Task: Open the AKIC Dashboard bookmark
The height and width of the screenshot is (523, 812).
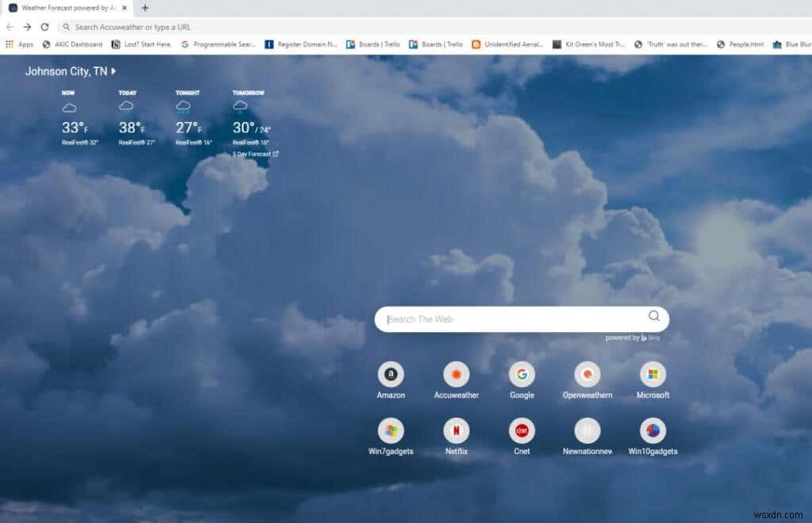Action: 74,44
